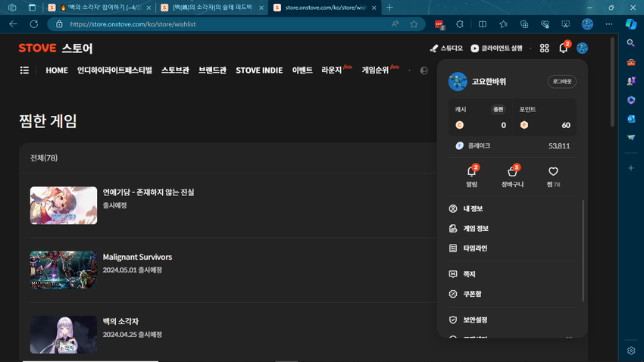Click the 전체(78) filter label
This screenshot has width=644, height=362.
click(x=44, y=158)
